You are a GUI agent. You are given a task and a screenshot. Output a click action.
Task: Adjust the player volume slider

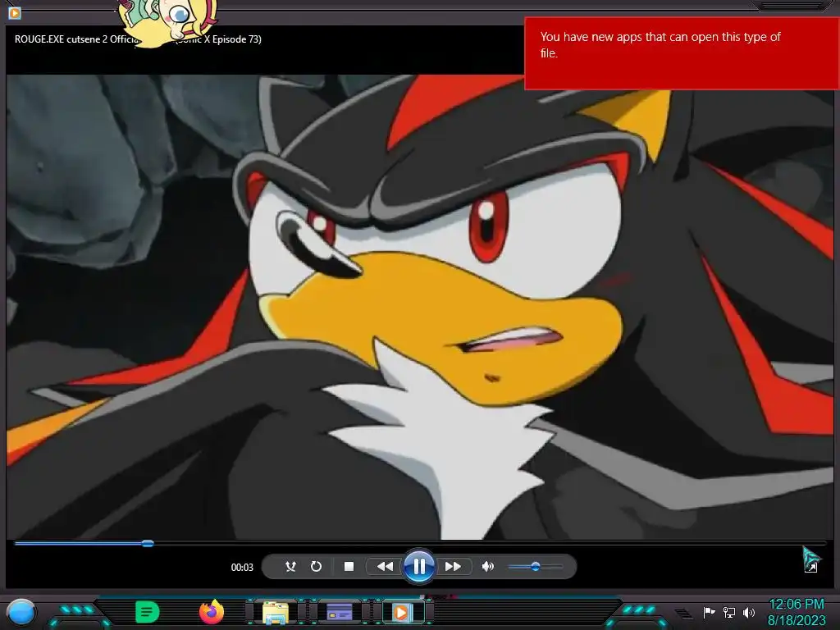tap(535, 566)
